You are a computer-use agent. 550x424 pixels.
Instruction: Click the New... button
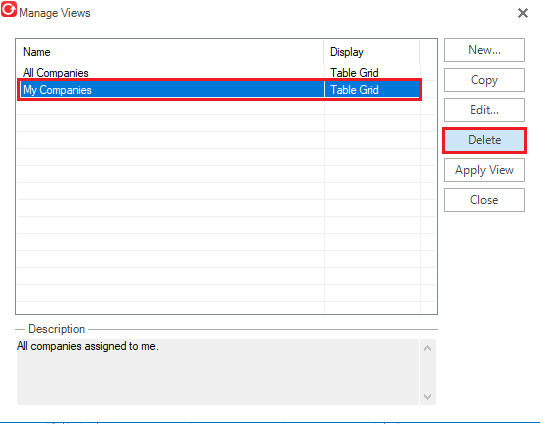pos(484,50)
